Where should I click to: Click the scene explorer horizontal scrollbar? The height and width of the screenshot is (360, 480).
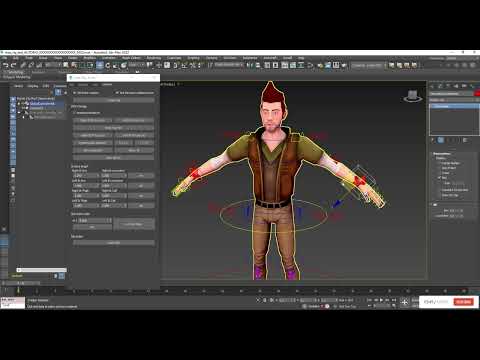point(42,270)
